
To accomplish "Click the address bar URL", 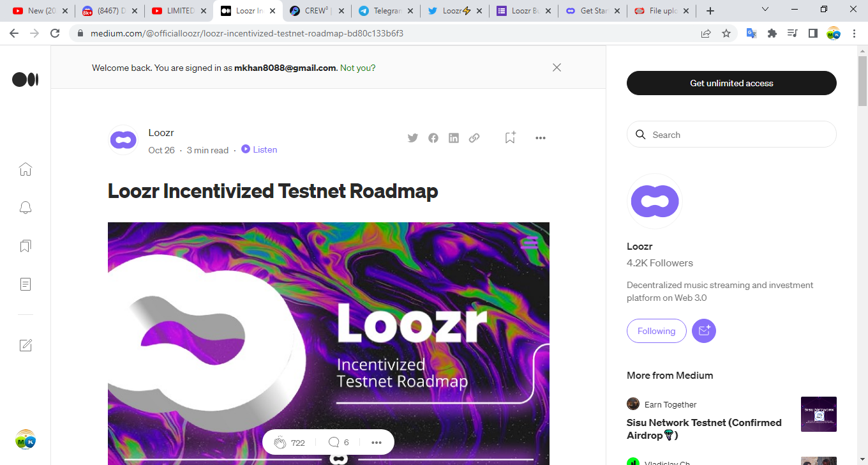I will point(247,33).
